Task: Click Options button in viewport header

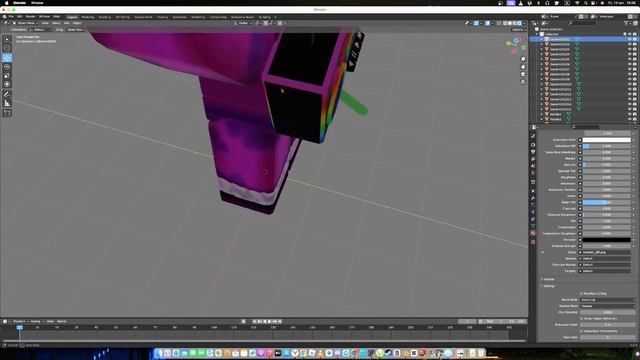Action: [x=518, y=30]
